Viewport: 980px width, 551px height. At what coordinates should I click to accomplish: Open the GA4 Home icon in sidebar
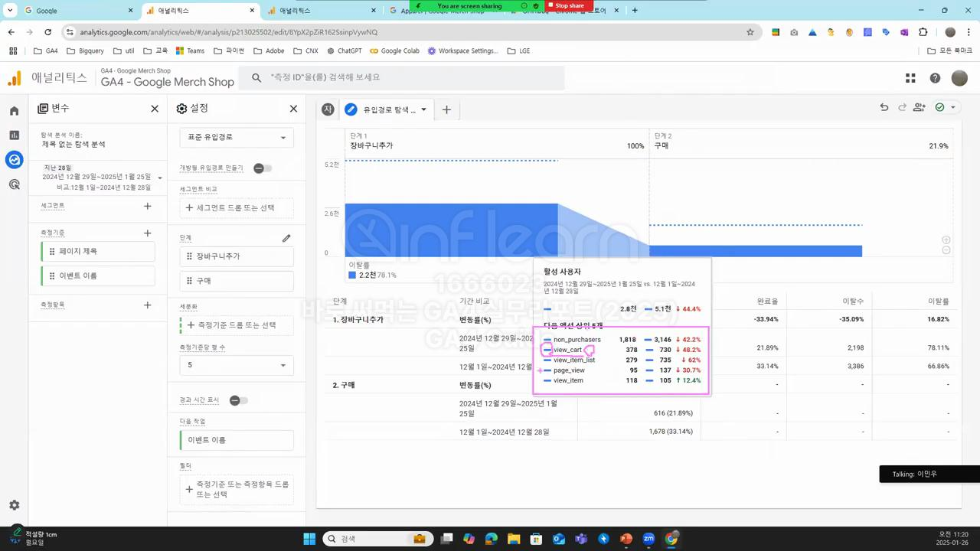[x=14, y=111]
